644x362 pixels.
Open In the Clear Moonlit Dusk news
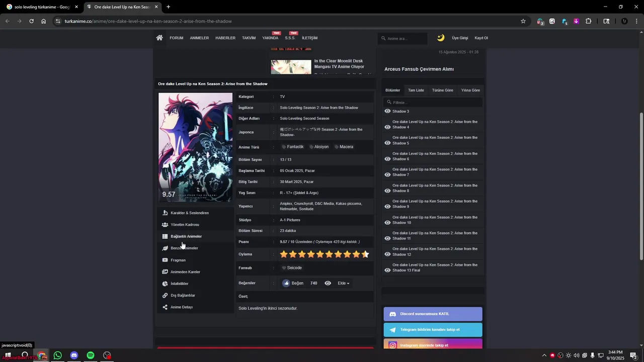339,64
